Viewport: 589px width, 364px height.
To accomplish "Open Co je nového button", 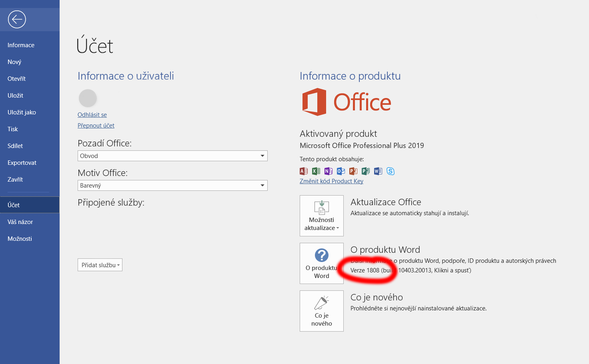I will [x=322, y=311].
